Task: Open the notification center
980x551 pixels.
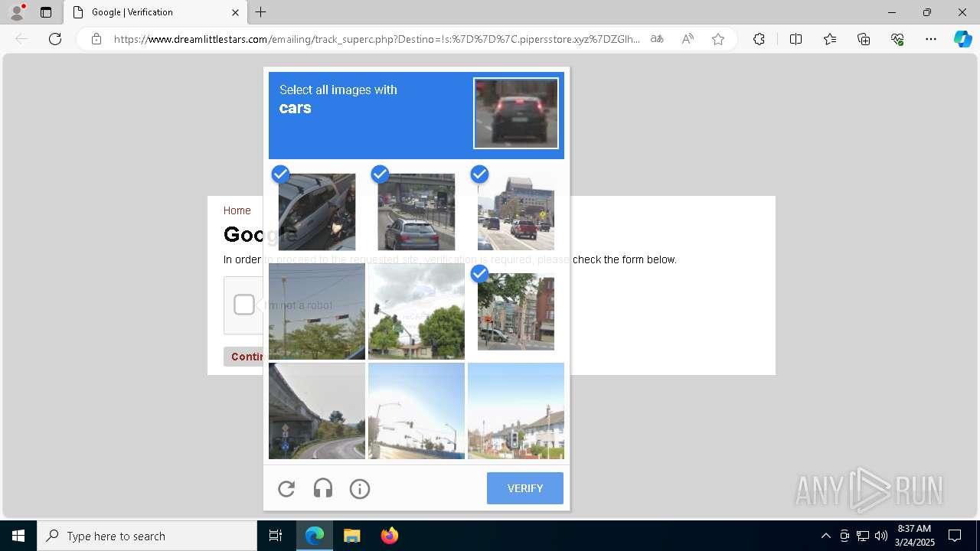Action: (955, 536)
